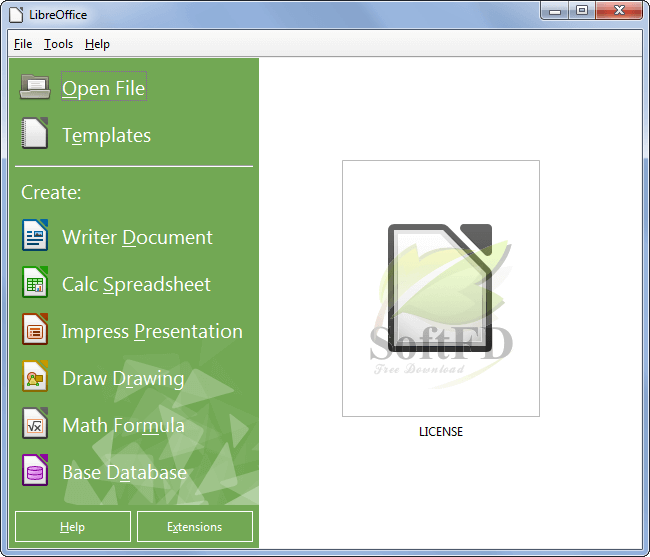Click the Help button at bottom
The height and width of the screenshot is (557, 650).
[x=73, y=526]
